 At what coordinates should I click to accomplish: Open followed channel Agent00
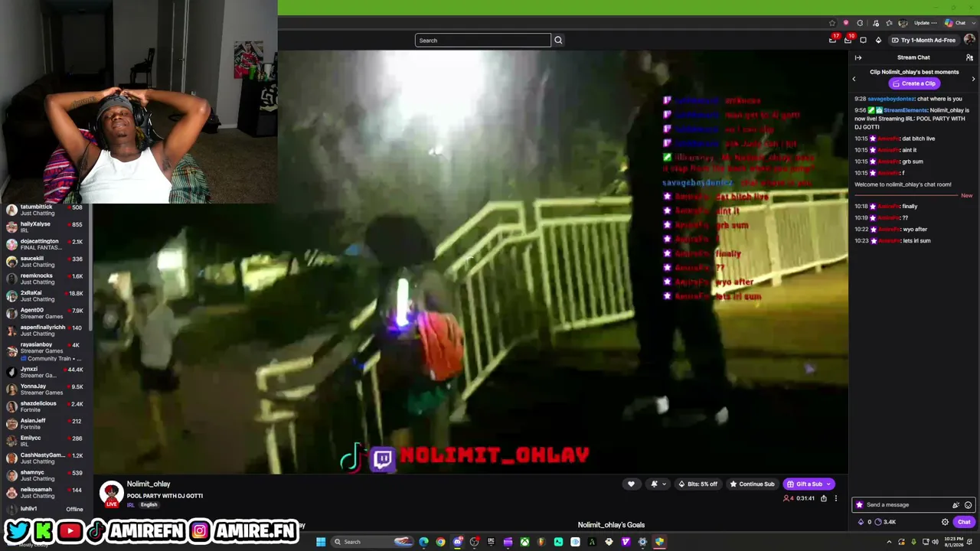coord(46,313)
